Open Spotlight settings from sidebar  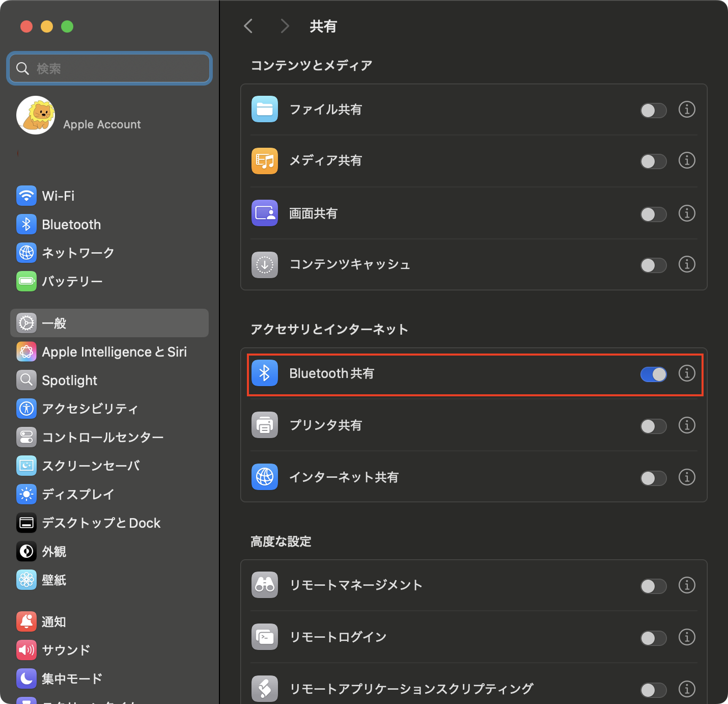(x=69, y=381)
